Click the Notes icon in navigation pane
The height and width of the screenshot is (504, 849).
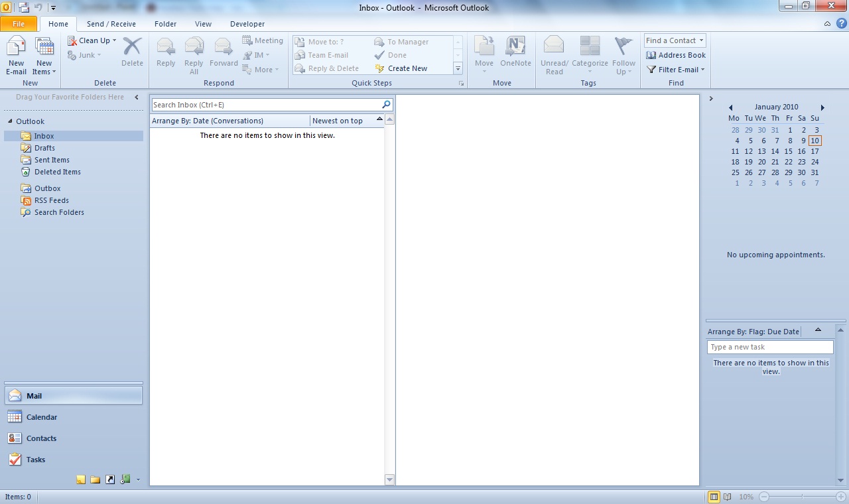tap(81, 479)
